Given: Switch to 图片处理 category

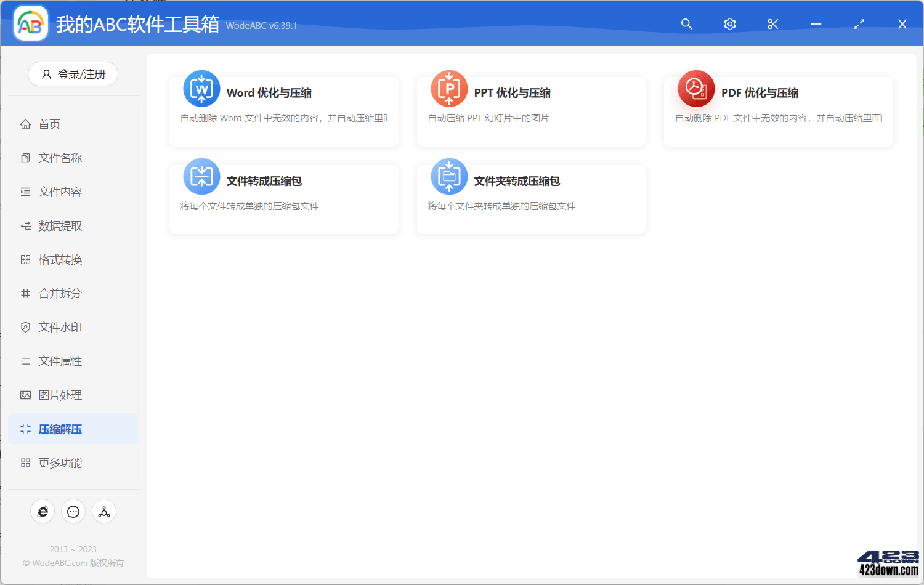Looking at the screenshot, I should pos(55,395).
